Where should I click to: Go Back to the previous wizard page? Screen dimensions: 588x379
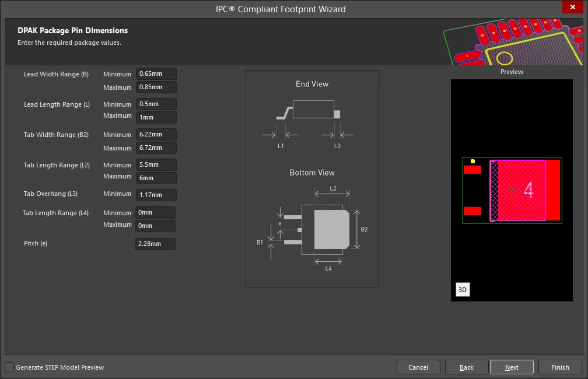(467, 367)
